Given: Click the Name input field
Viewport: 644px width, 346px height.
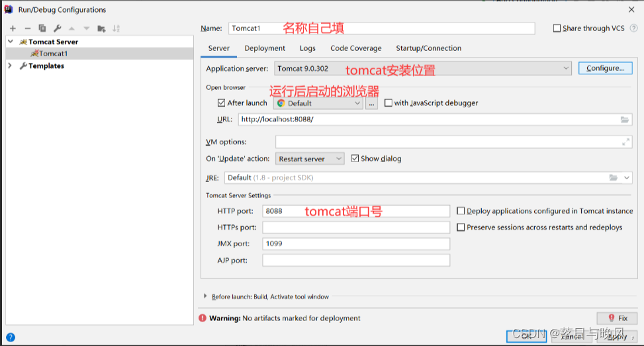Looking at the screenshot, I should (381, 28).
